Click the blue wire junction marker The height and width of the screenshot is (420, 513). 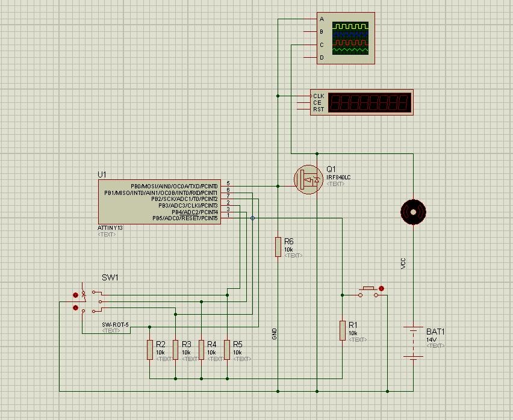coord(252,218)
